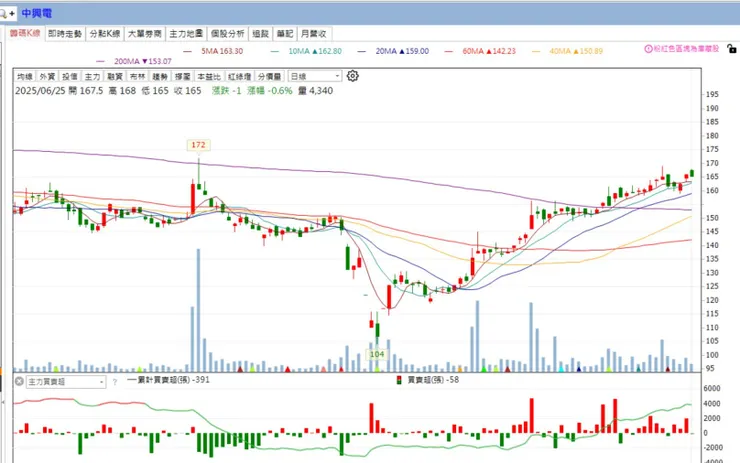Toggle the 布林 band button

point(137,76)
